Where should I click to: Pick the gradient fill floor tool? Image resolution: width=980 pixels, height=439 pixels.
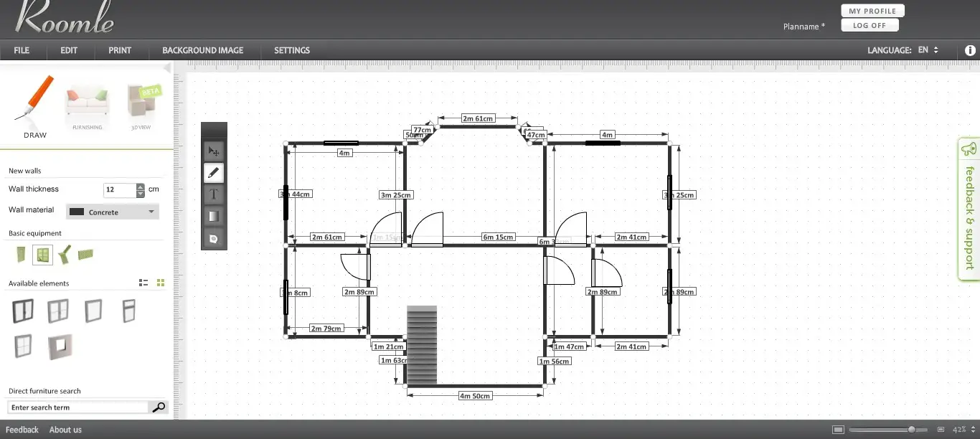(214, 216)
